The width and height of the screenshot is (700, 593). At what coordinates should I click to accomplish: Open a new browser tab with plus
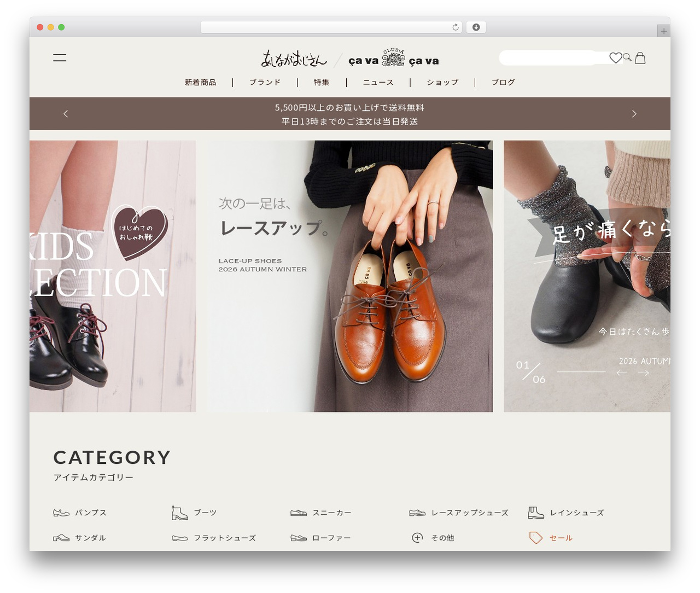(x=663, y=31)
